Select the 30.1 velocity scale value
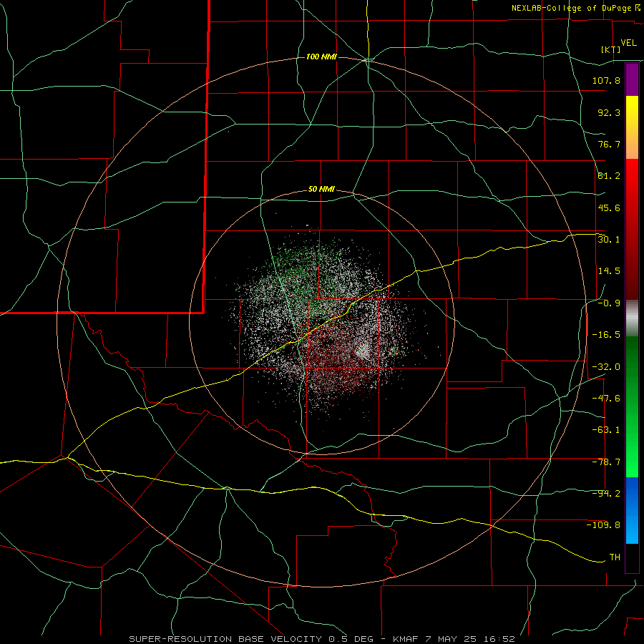644x644 pixels. tap(609, 240)
